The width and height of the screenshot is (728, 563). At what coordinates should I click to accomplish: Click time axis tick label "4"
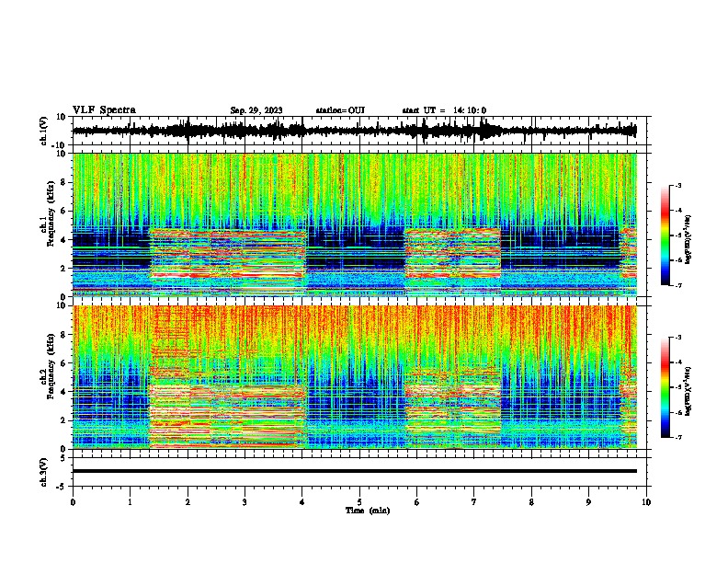click(x=302, y=502)
